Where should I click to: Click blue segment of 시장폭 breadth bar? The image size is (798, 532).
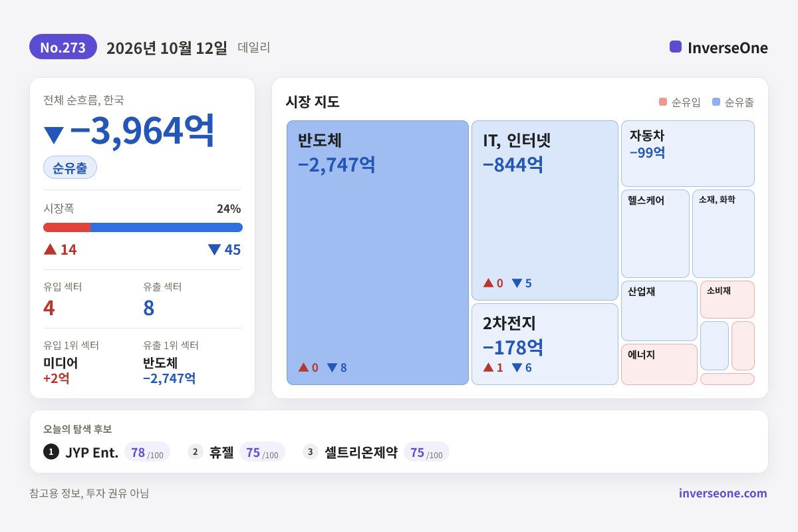point(166,227)
